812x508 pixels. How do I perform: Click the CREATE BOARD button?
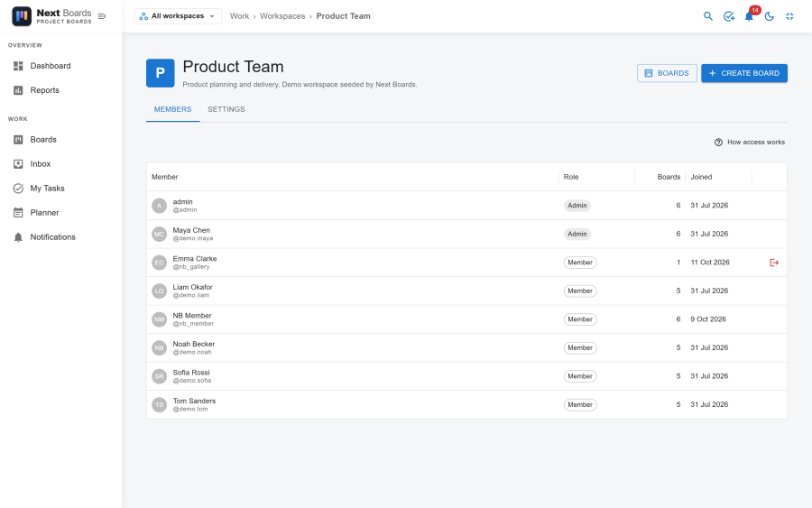(744, 73)
